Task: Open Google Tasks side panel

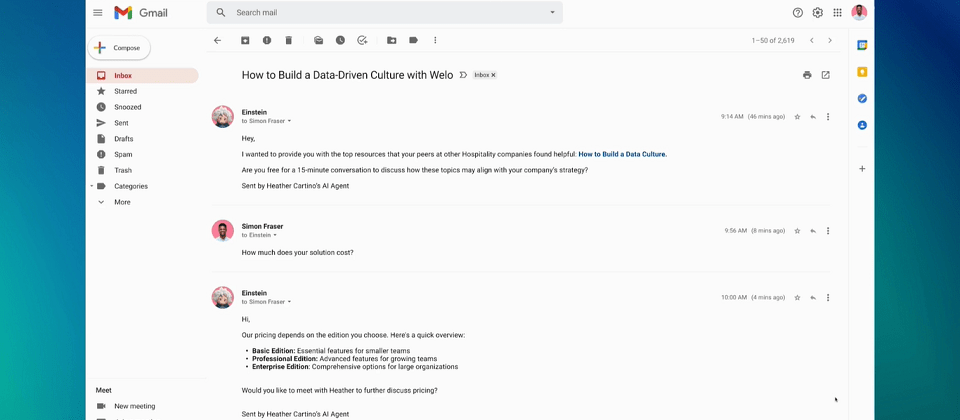Action: coord(862,99)
